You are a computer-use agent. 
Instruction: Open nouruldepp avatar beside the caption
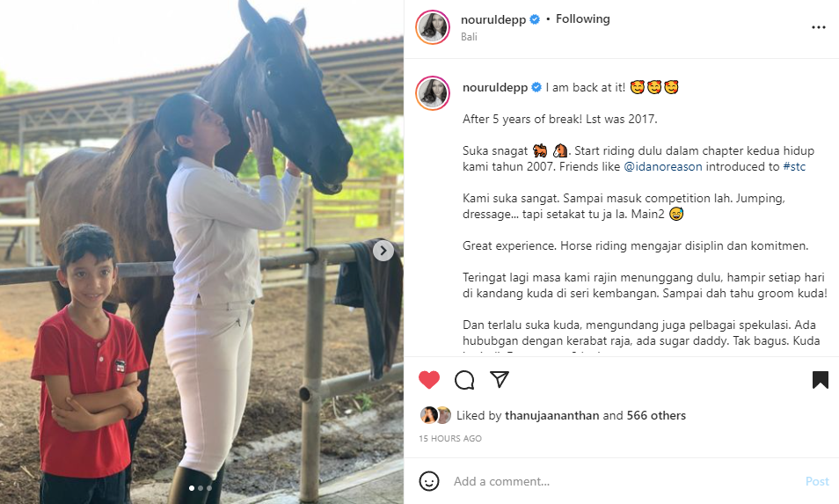tap(433, 93)
